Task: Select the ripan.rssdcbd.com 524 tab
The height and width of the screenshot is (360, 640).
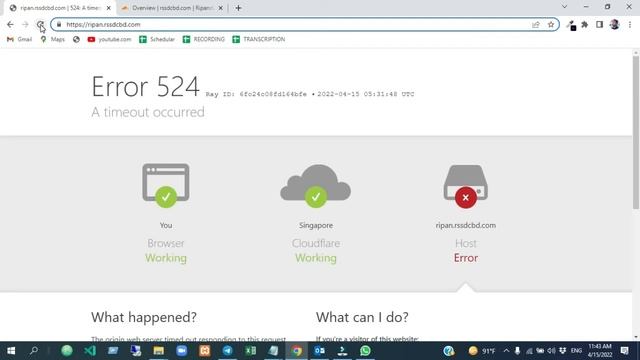Action: (59, 8)
